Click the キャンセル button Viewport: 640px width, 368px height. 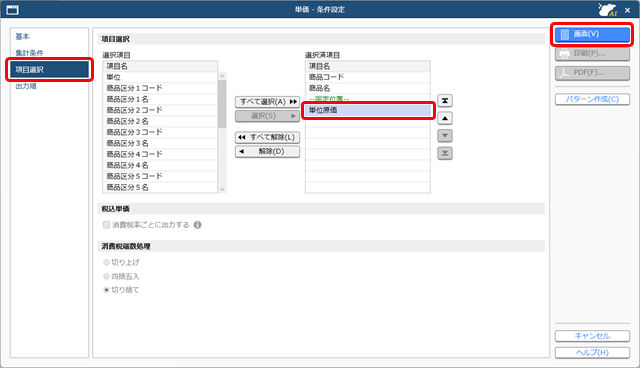click(x=592, y=336)
